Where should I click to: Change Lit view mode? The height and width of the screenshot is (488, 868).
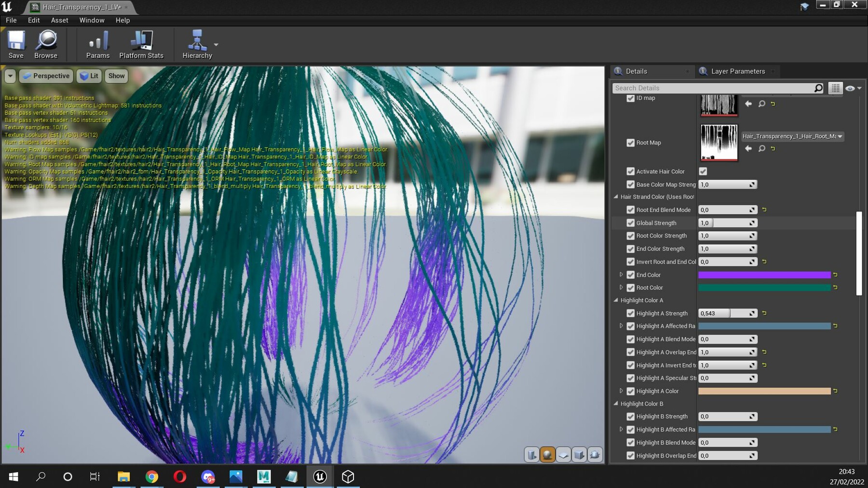tap(89, 76)
